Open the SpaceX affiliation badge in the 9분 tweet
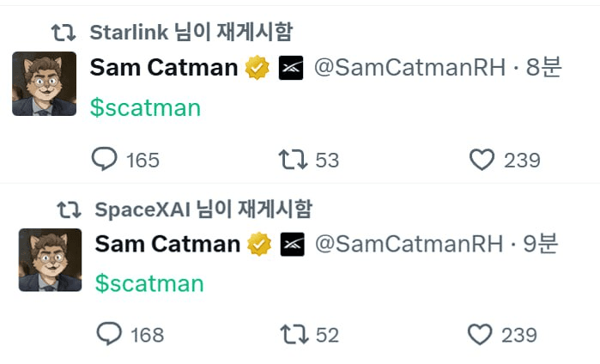Image resolution: width=600 pixels, height=364 pixels. 293,244
